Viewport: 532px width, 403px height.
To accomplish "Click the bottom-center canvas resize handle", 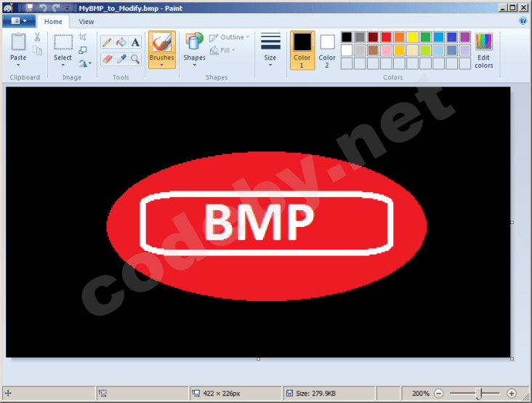I will 259,359.
